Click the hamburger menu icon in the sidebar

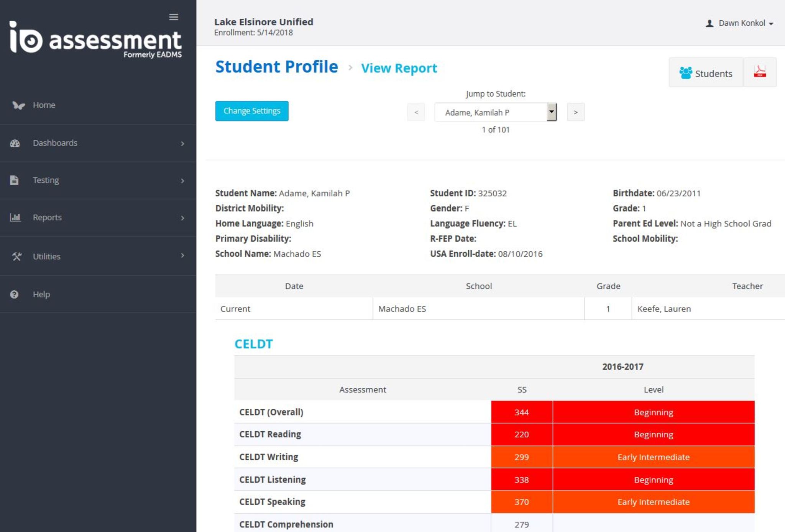pyautogui.click(x=173, y=17)
